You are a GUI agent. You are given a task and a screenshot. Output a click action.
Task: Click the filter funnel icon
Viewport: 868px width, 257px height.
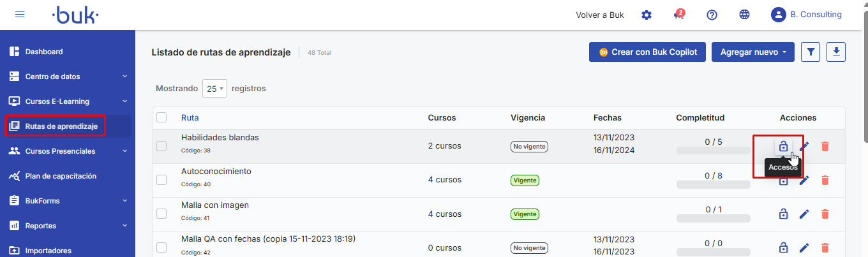tap(811, 52)
